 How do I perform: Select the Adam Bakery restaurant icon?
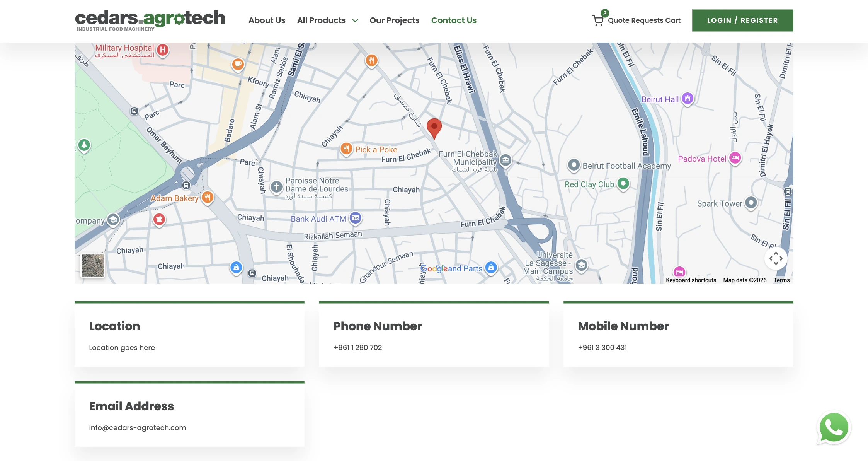coord(208,198)
